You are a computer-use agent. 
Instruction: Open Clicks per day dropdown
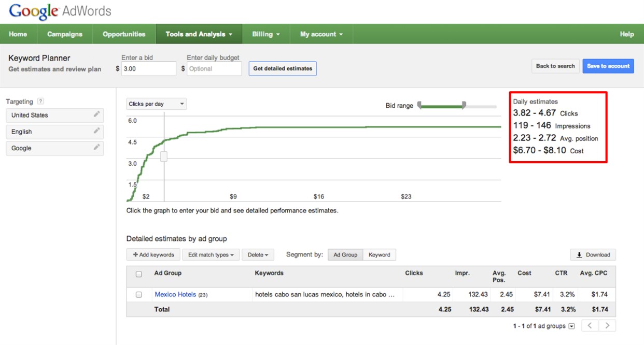[157, 104]
